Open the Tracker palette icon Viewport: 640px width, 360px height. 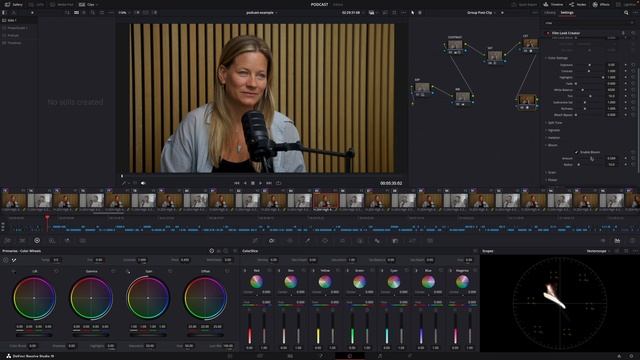point(342,241)
